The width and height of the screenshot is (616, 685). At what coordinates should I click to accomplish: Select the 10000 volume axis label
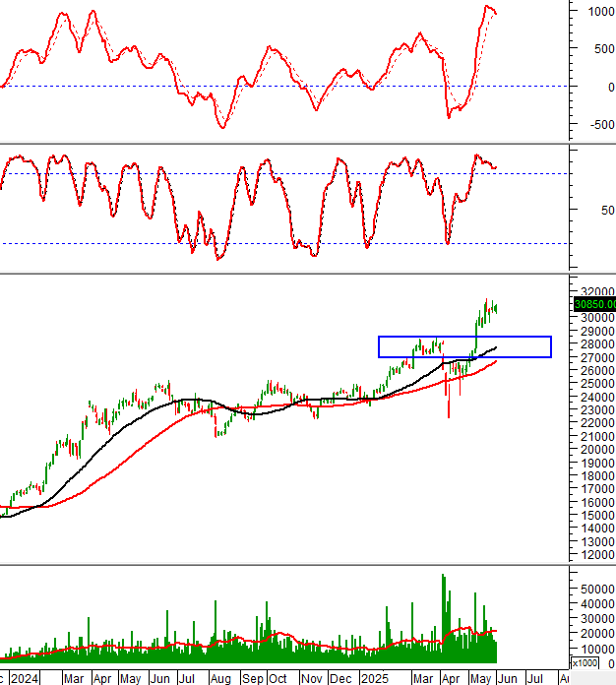(x=597, y=649)
